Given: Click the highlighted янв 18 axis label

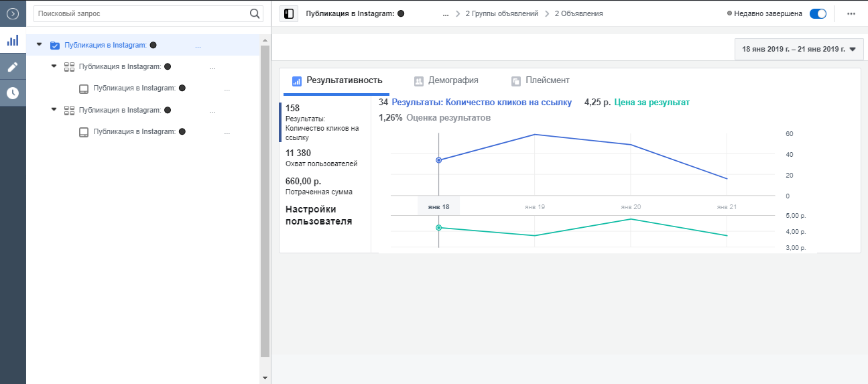Looking at the screenshot, I should point(439,206).
